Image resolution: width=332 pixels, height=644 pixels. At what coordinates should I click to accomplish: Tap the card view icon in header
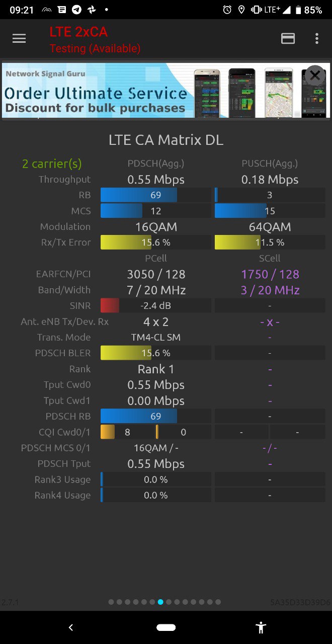pyautogui.click(x=288, y=39)
